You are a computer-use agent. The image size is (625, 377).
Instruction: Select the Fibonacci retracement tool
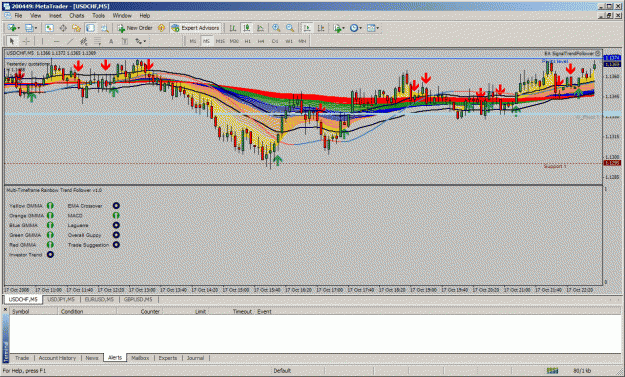point(97,41)
